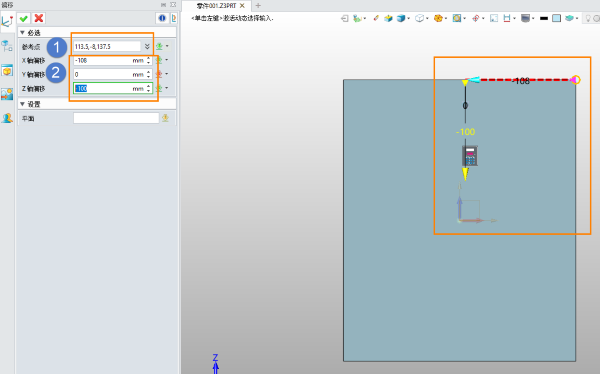Screen dimensions: 600x374
Task: Click the Z offset input field showing -100
Action: (113, 88)
